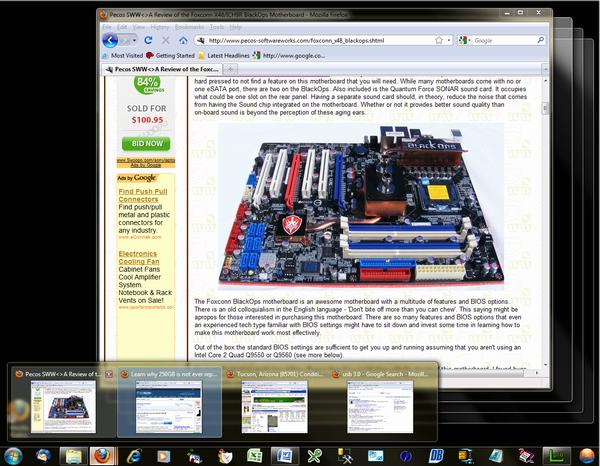Screen dimensions: 600x466
Task: Open the Most Visited bookmarks folder
Action: point(122,55)
